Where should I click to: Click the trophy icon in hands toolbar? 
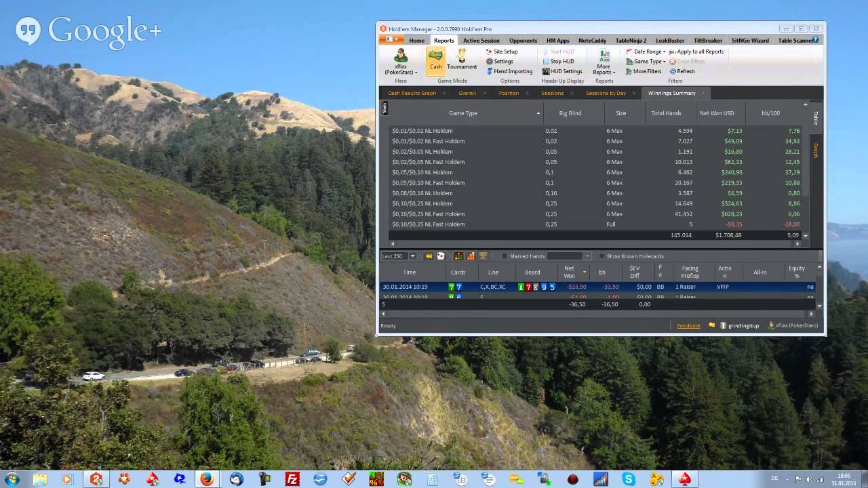click(x=483, y=256)
